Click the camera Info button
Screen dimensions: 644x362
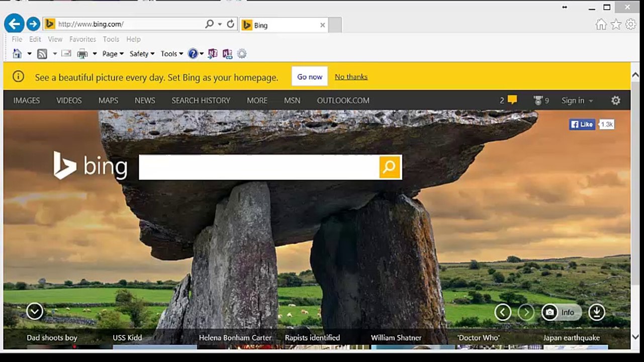pyautogui.click(x=561, y=313)
